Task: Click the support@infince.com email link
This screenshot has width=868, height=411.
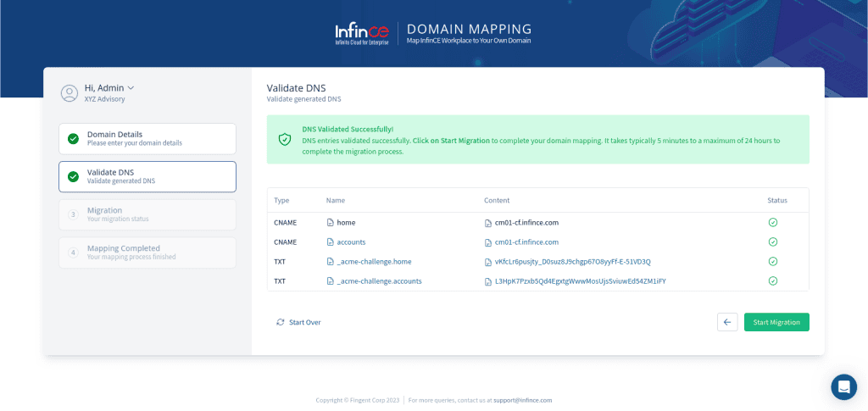Action: point(522,400)
